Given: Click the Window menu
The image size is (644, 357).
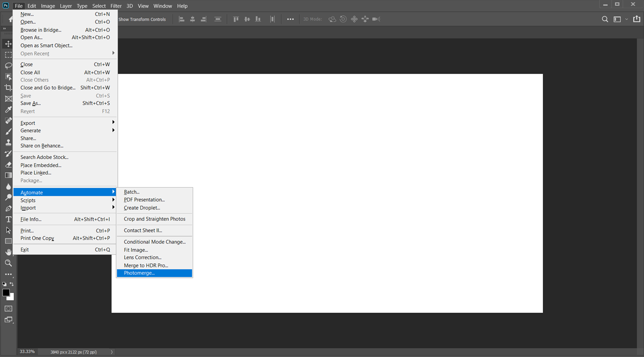Looking at the screenshot, I should tap(163, 6).
